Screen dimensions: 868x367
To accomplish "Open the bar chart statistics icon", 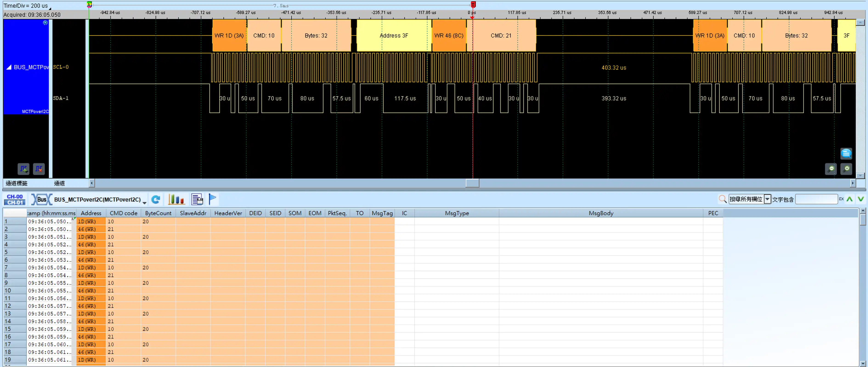I will tap(176, 199).
